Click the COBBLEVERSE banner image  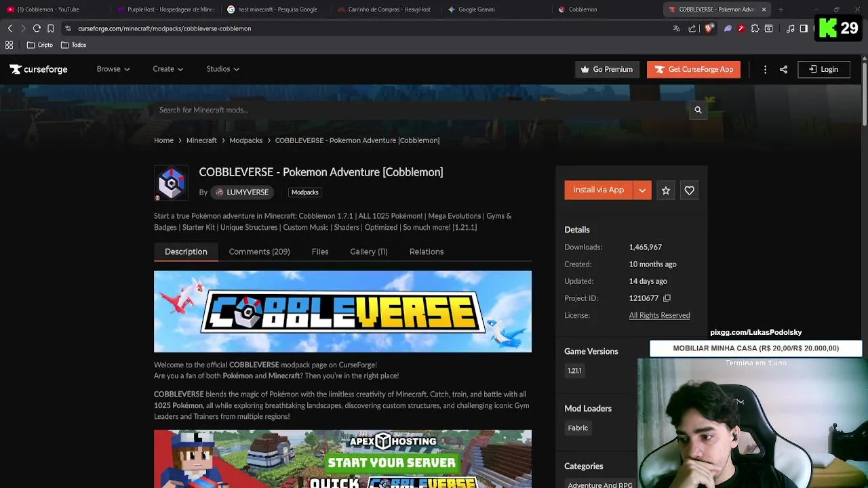[x=342, y=312]
